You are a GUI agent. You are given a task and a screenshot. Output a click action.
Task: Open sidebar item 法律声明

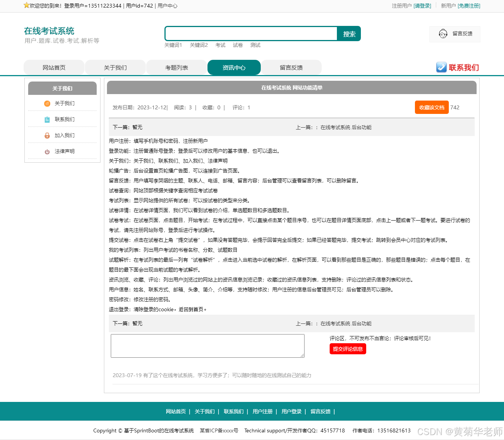[x=65, y=151]
